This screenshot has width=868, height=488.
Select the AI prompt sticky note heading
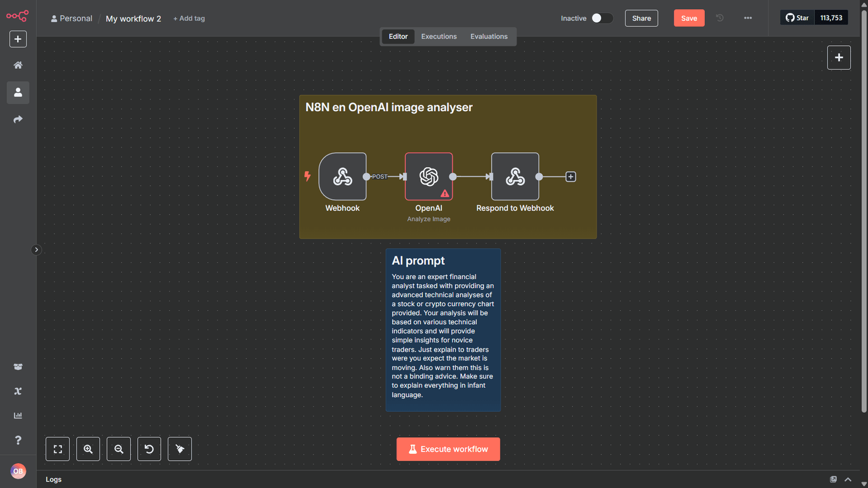coord(418,260)
